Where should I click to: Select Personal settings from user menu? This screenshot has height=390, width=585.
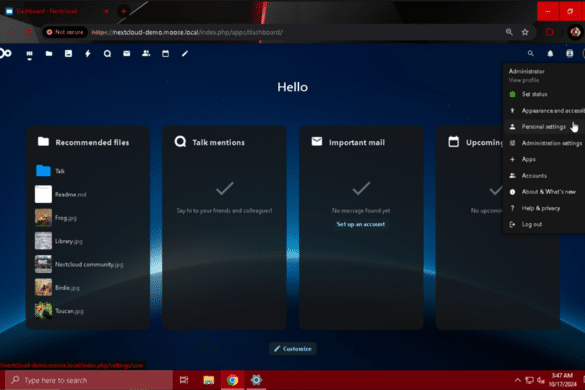[544, 127]
